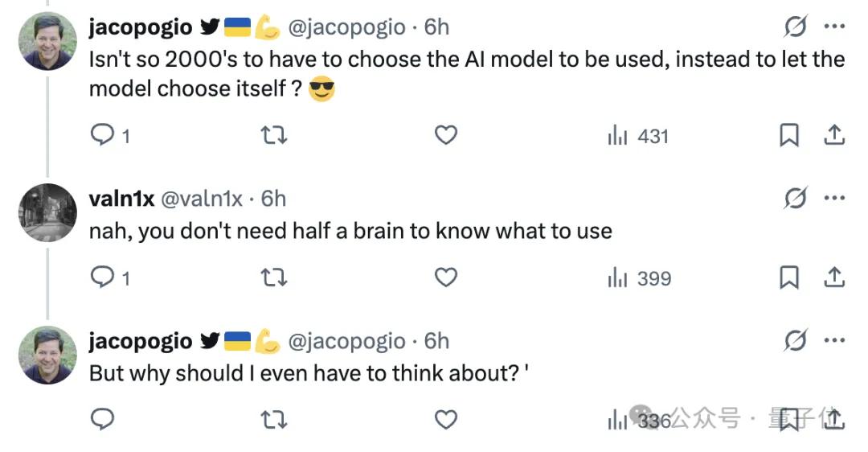Repost the first jacopogio tweet
The height and width of the screenshot is (452, 868).
274,136
